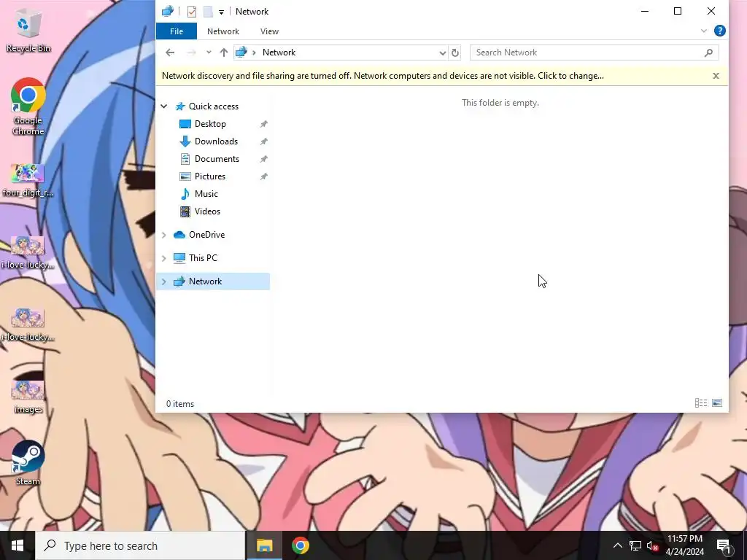Open the Windows Start menu
This screenshot has height=560, width=747.
coord(18,545)
